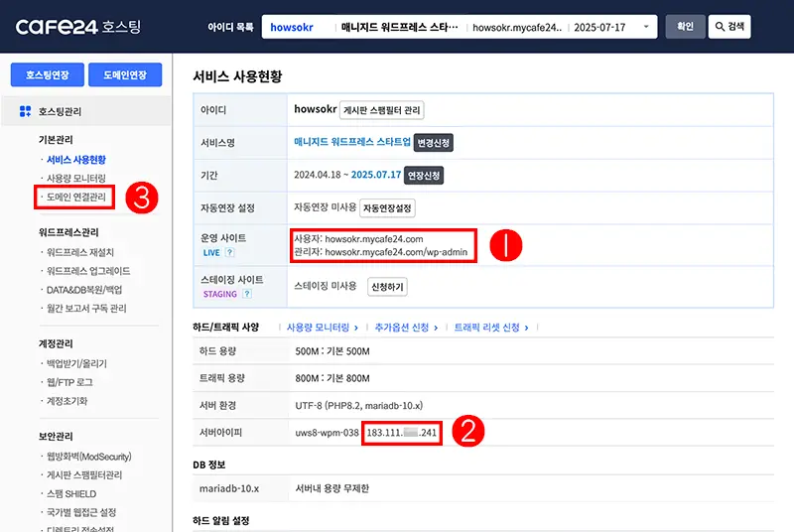Image resolution: width=794 pixels, height=532 pixels.
Task: Open 국가별 웹접근 설정 item
Action: point(81,512)
